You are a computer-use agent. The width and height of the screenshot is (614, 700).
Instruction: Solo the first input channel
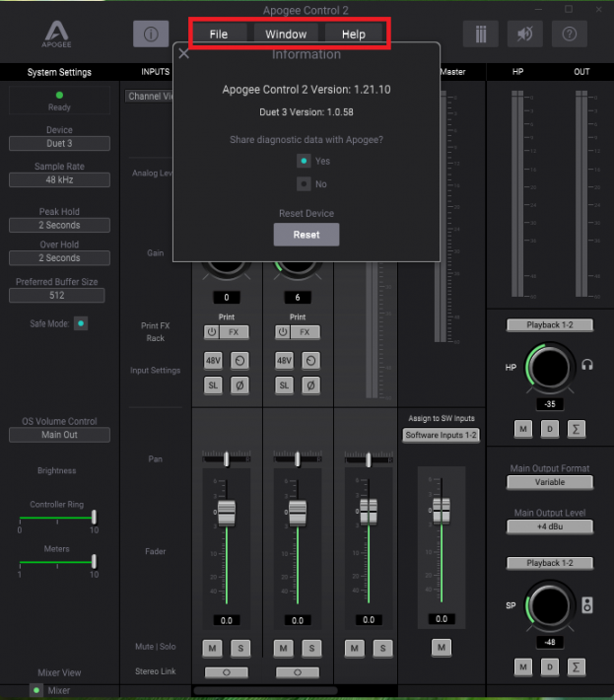(x=239, y=648)
